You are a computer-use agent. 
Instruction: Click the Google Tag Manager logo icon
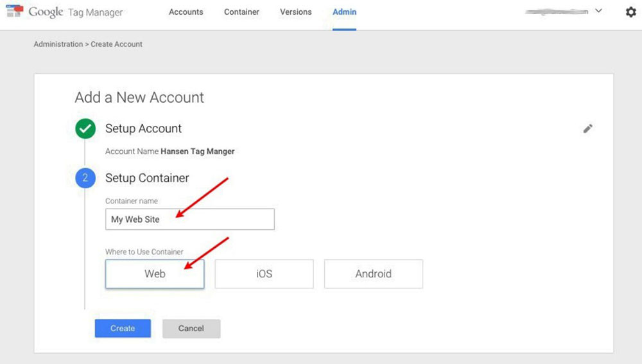tap(14, 11)
